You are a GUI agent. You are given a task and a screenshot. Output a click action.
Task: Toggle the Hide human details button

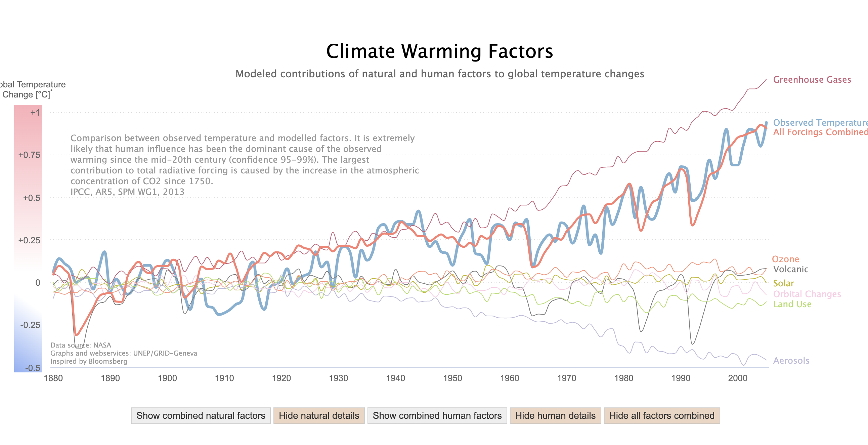click(x=555, y=415)
